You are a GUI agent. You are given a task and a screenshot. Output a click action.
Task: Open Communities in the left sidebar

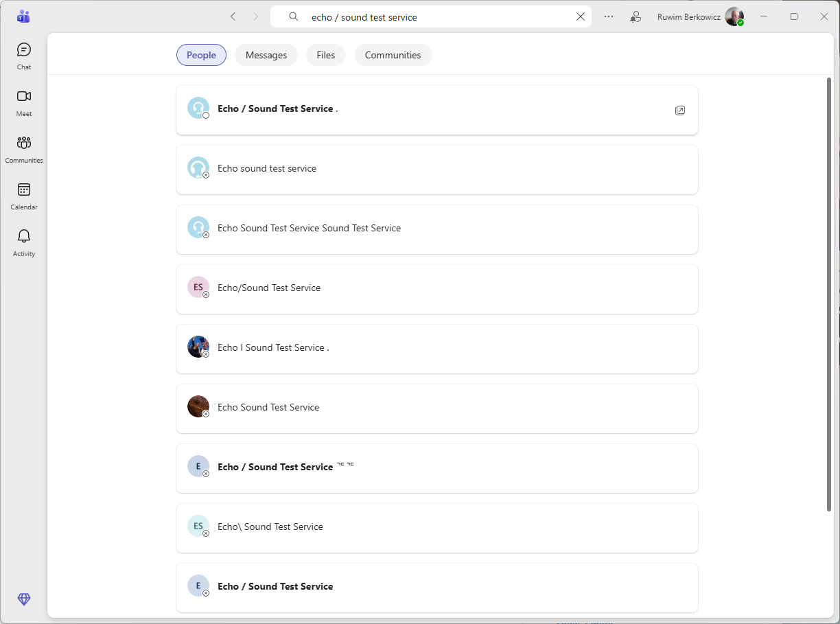click(x=24, y=149)
